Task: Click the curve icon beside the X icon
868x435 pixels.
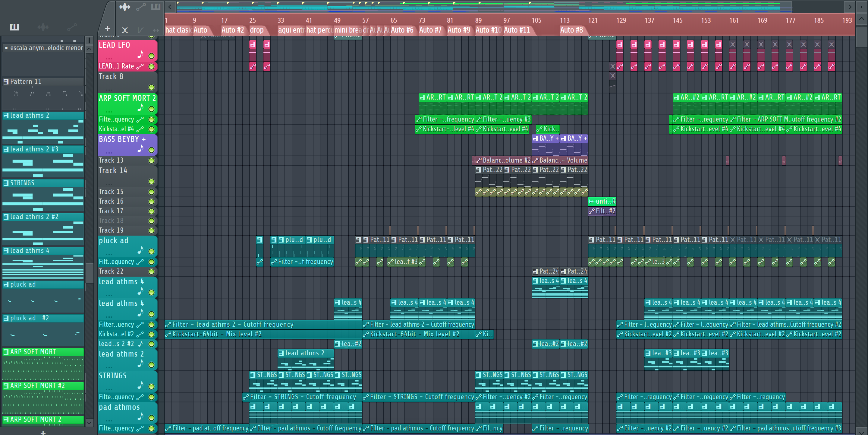Action: 140,30
